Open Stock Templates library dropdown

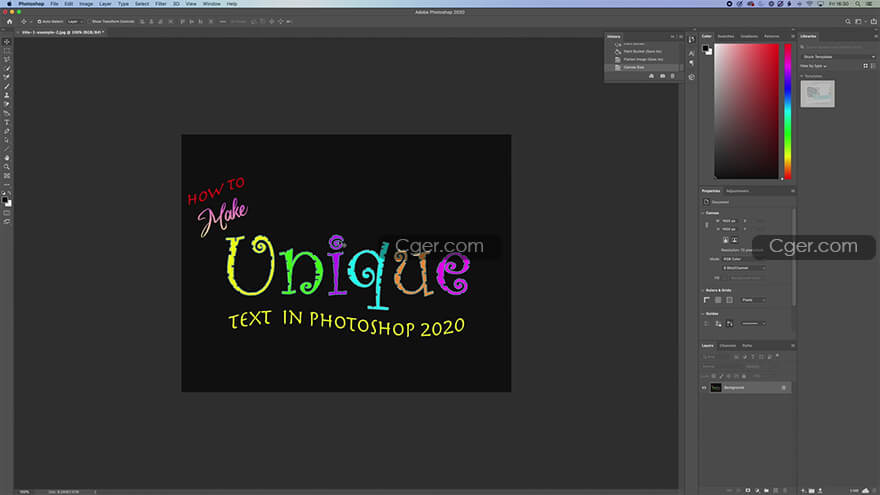[x=838, y=57]
